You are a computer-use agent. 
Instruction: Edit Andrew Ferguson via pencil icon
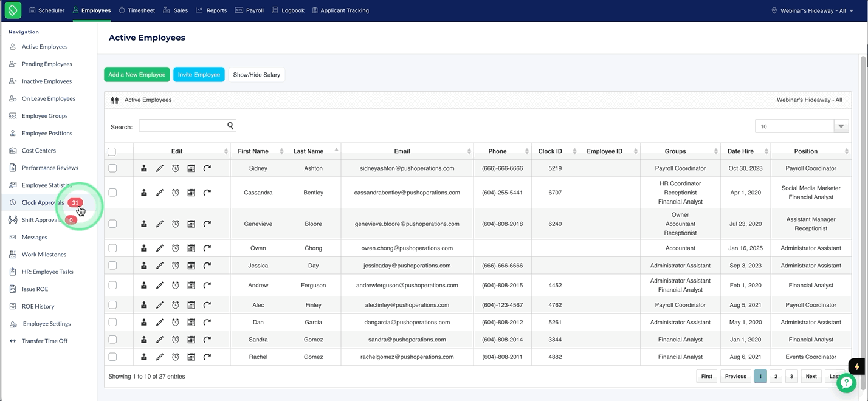click(160, 286)
